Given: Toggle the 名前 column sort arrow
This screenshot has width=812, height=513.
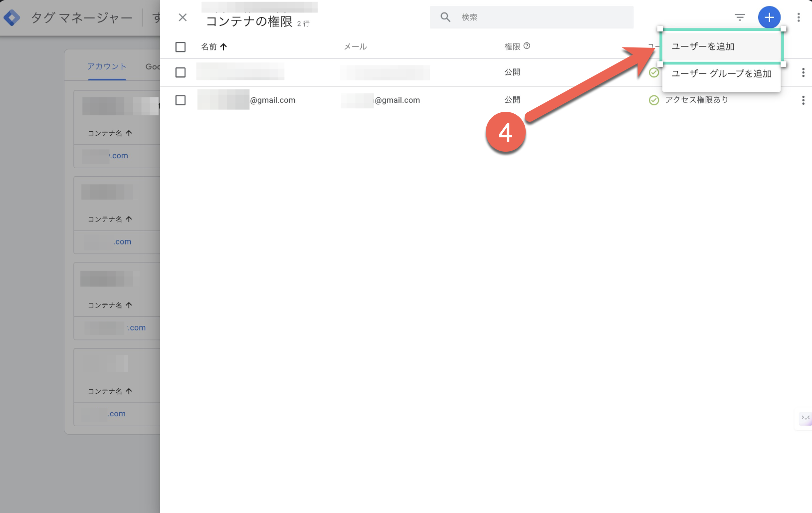Looking at the screenshot, I should (x=224, y=46).
